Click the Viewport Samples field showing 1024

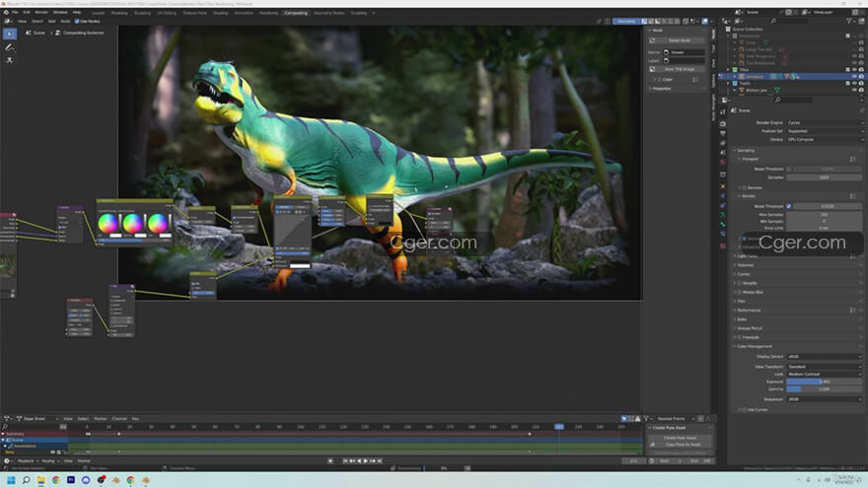pyautogui.click(x=825, y=177)
